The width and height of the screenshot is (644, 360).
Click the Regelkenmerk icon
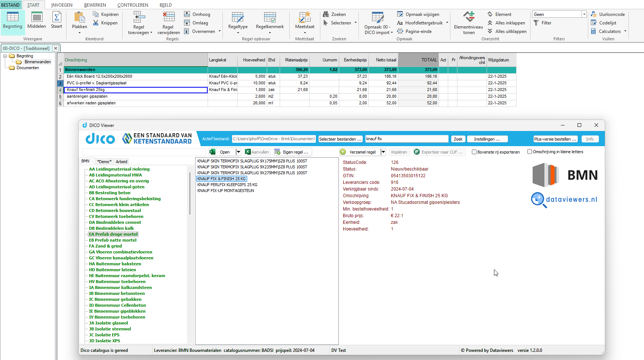pos(270,17)
